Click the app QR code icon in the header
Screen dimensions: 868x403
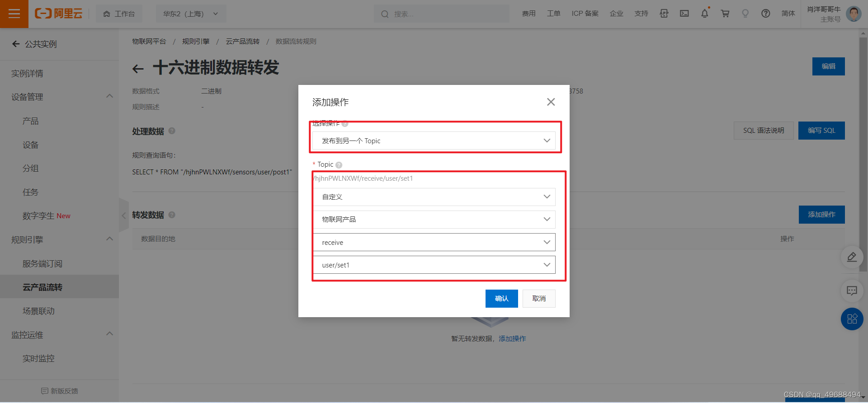tap(664, 14)
